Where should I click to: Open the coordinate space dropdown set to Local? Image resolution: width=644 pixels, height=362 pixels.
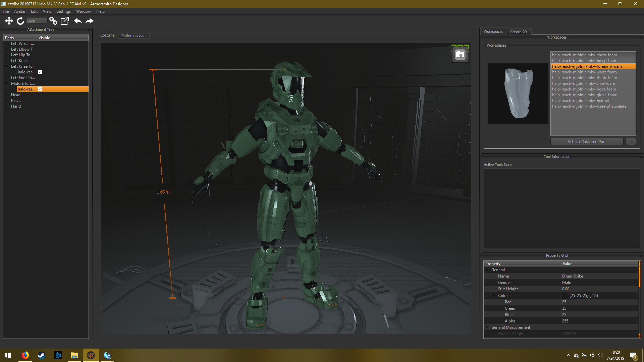[x=37, y=21]
